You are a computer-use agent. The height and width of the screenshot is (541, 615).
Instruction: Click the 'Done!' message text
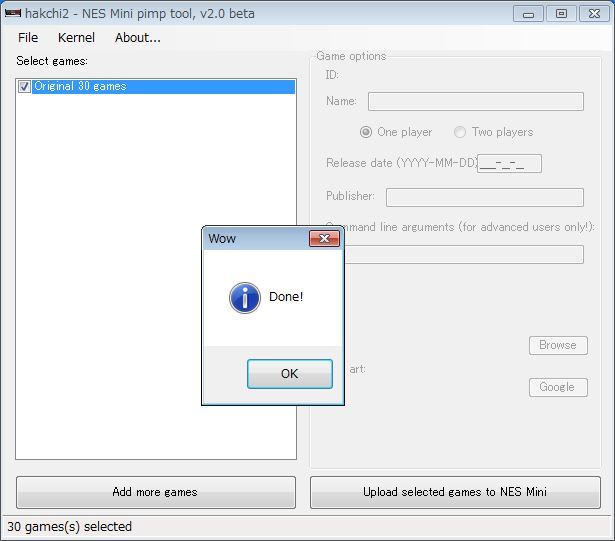coord(286,297)
